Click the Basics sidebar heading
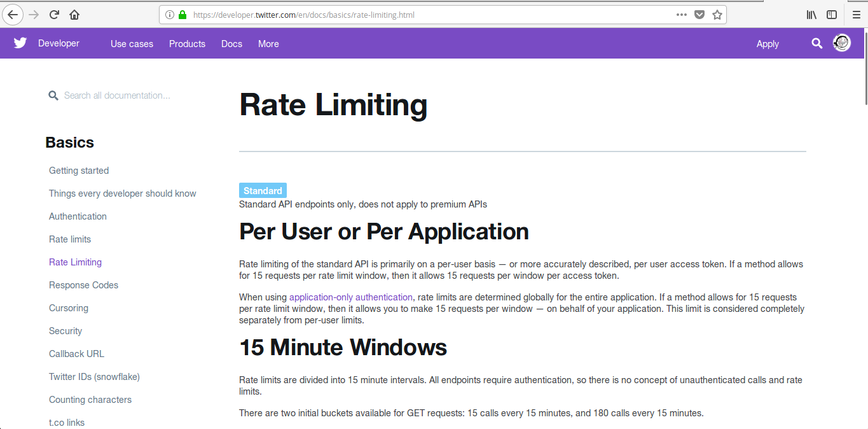The width and height of the screenshot is (868, 429). click(x=70, y=143)
